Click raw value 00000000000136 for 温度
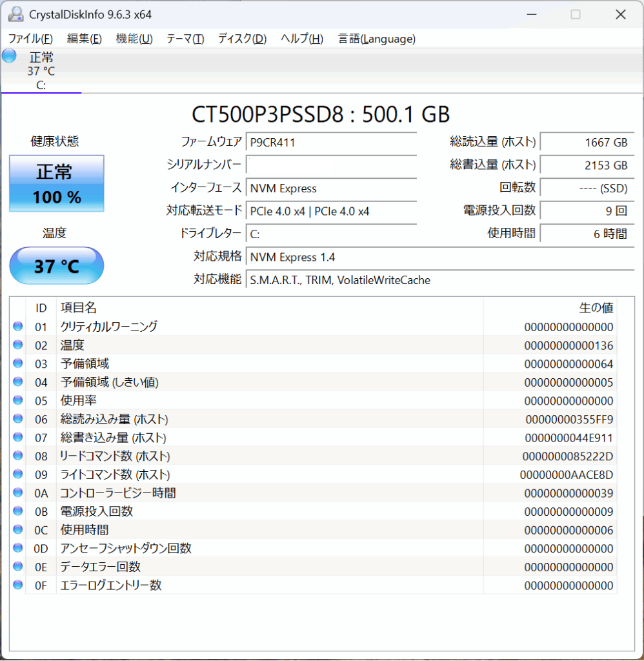 569,346
